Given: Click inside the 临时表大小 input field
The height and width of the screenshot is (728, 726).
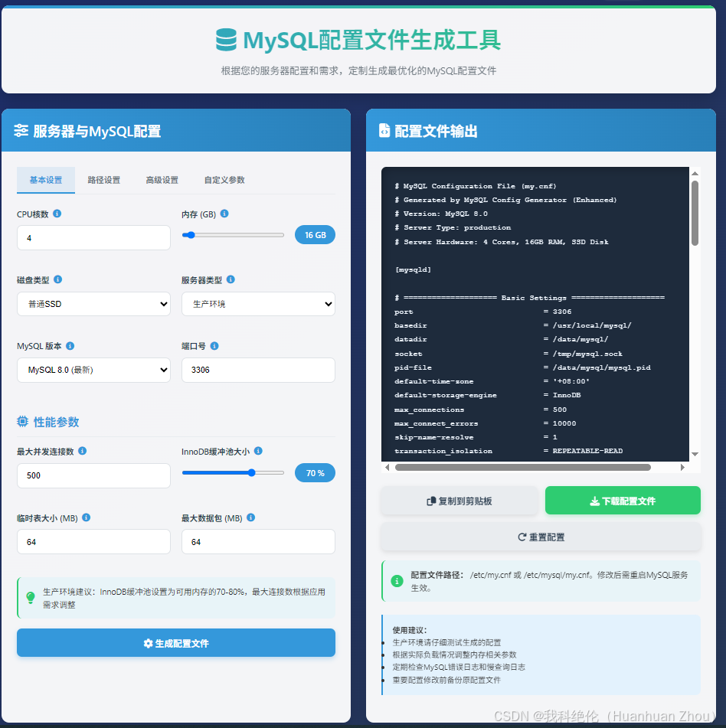Looking at the screenshot, I should tap(93, 541).
